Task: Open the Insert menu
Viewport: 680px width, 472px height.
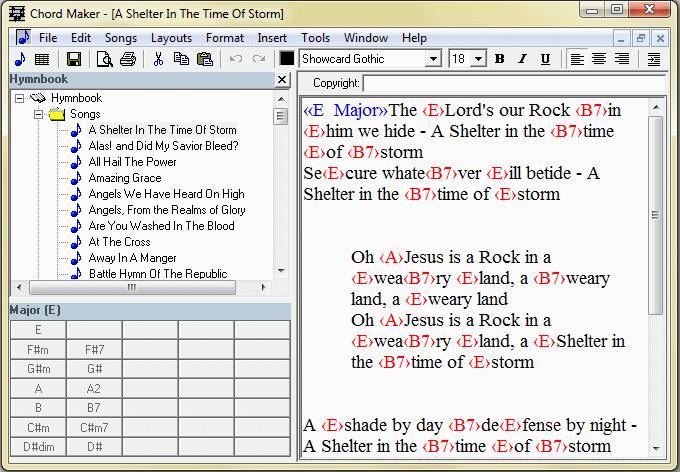Action: (x=272, y=38)
